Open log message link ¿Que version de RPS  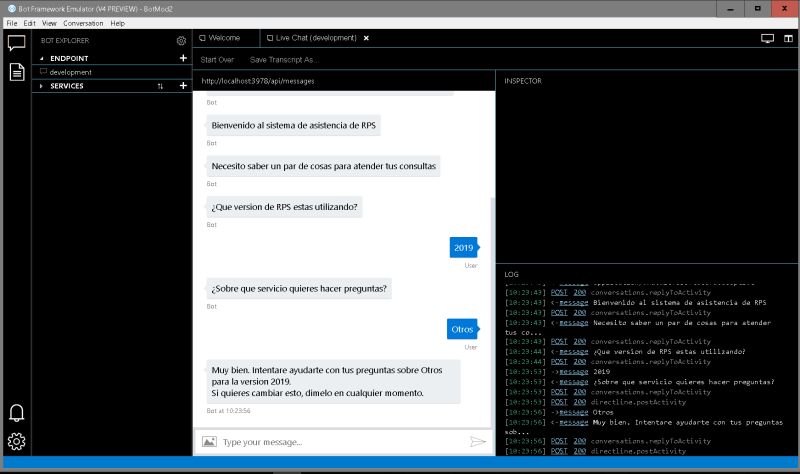[573, 352]
